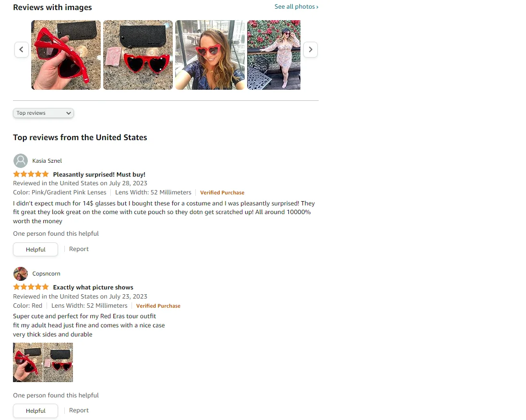Screen dimensions: 526x420
Task: Open second attached image in Copsncorn's review
Action: point(58,362)
